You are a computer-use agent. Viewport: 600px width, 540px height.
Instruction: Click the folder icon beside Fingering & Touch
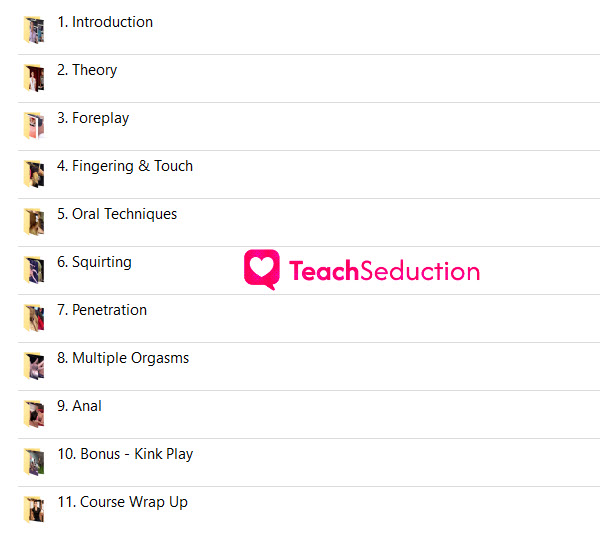point(34,174)
